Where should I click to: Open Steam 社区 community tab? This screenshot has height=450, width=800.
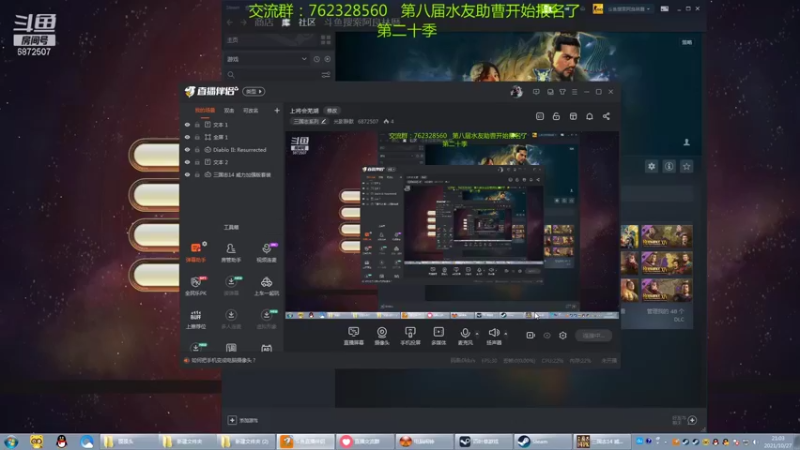pyautogui.click(x=307, y=22)
